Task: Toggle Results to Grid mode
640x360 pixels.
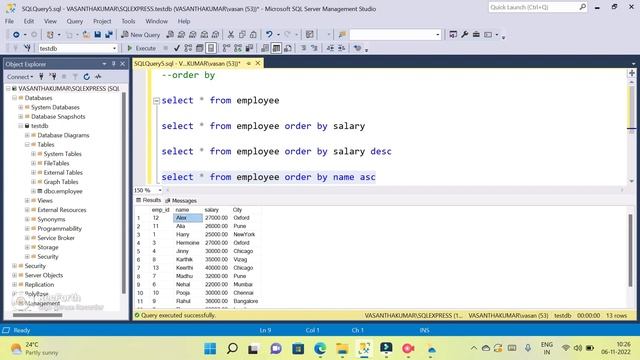Action: (x=276, y=48)
